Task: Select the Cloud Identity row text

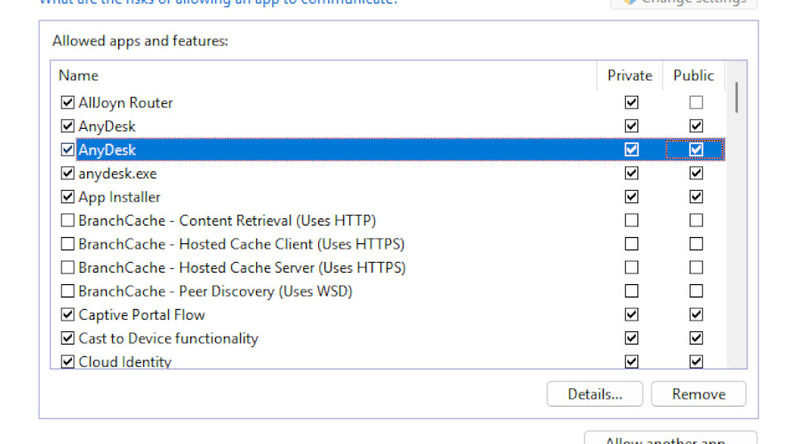Action: click(x=125, y=361)
